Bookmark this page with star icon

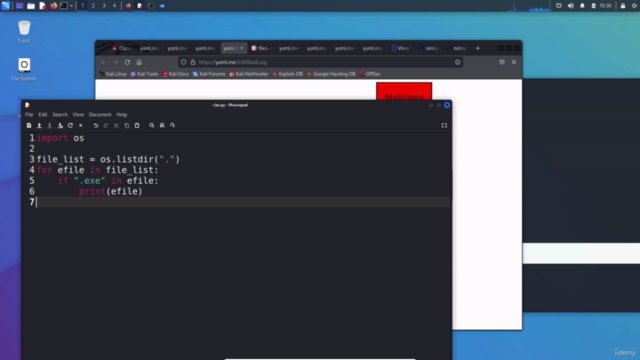point(458,62)
